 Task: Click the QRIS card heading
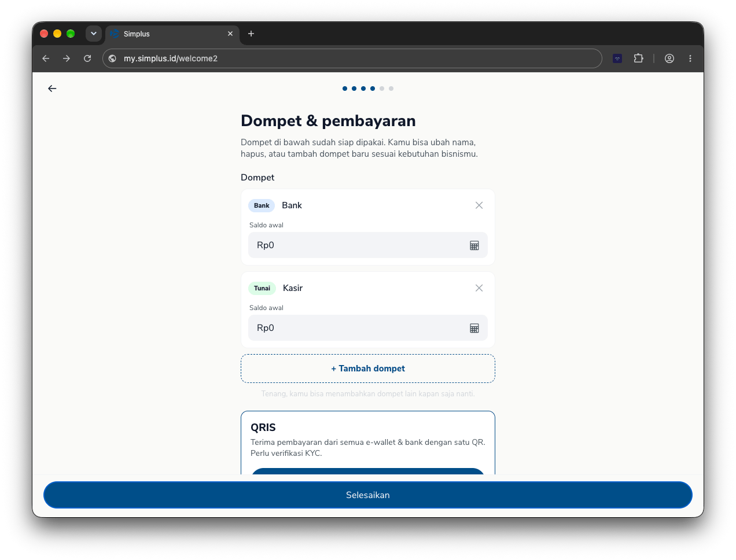click(263, 428)
